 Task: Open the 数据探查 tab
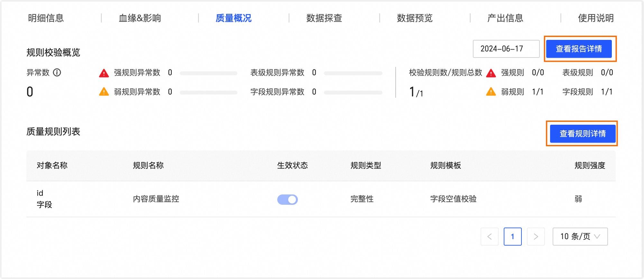(324, 18)
